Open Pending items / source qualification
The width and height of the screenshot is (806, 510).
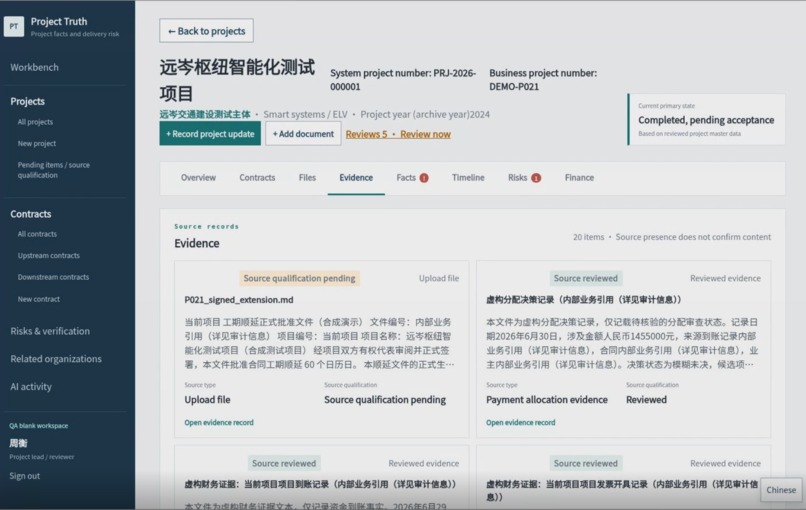click(53, 170)
